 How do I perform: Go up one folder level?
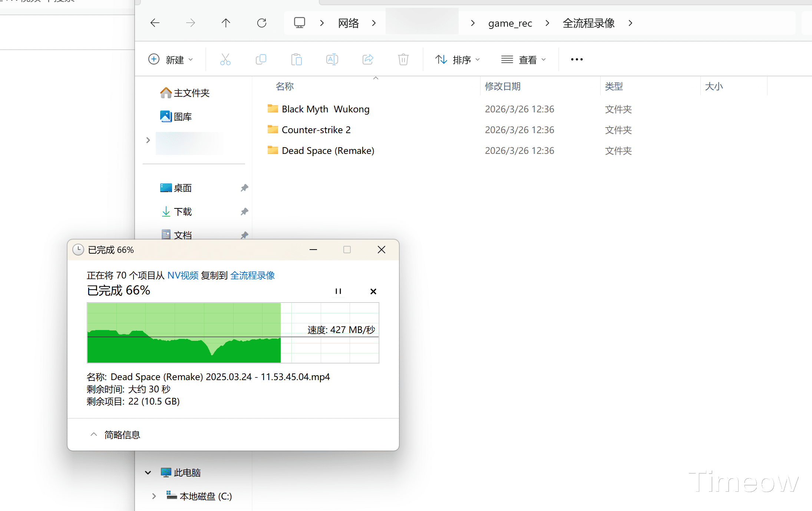226,23
